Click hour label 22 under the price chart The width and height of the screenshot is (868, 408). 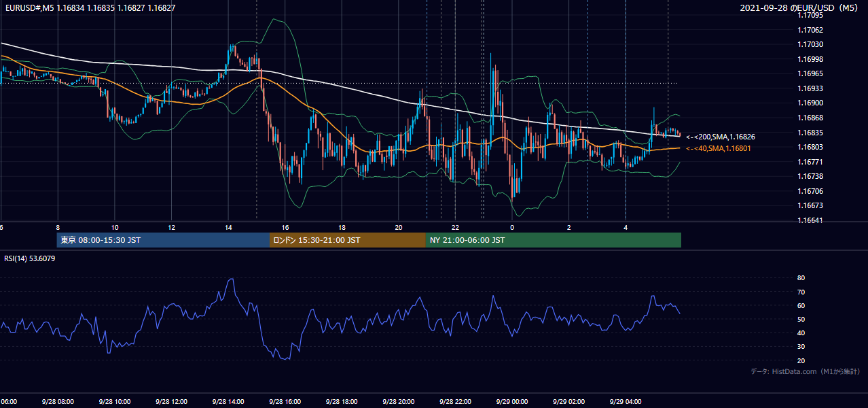tap(455, 227)
